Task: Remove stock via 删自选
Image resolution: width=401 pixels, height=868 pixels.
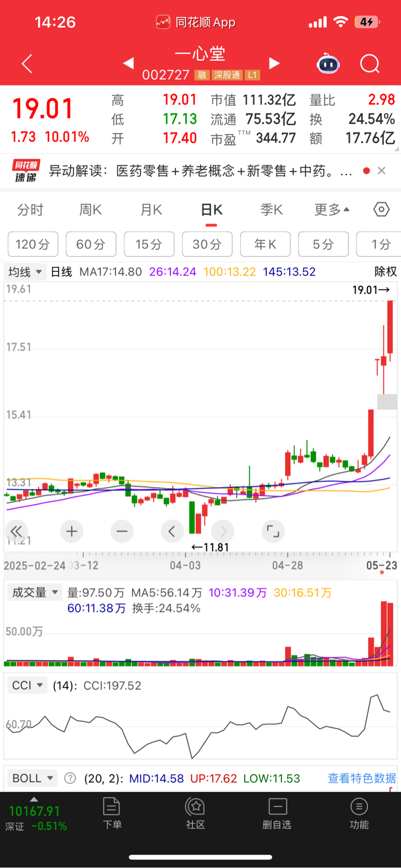Action: [x=277, y=813]
